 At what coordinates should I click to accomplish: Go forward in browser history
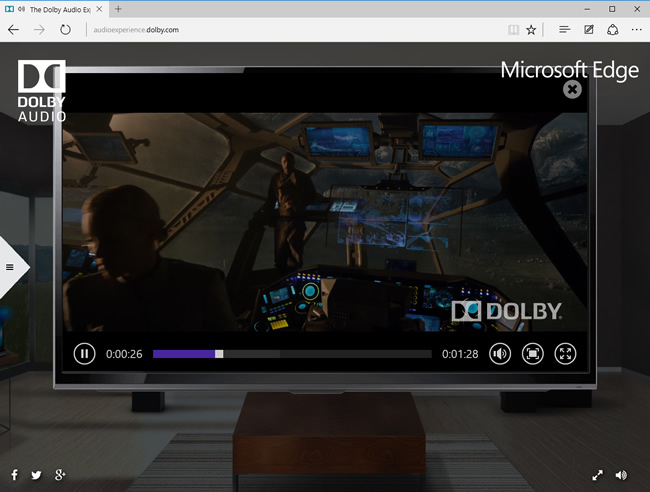pos(39,30)
